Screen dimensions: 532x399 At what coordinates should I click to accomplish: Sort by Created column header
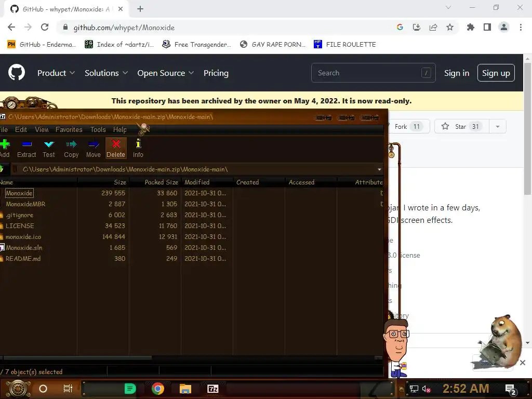pos(259,182)
